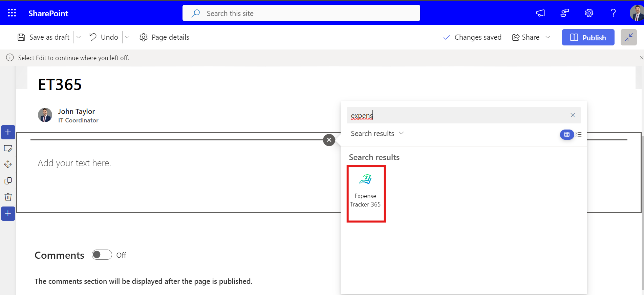Click author name John Taylor
The image size is (644, 295).
pyautogui.click(x=77, y=111)
